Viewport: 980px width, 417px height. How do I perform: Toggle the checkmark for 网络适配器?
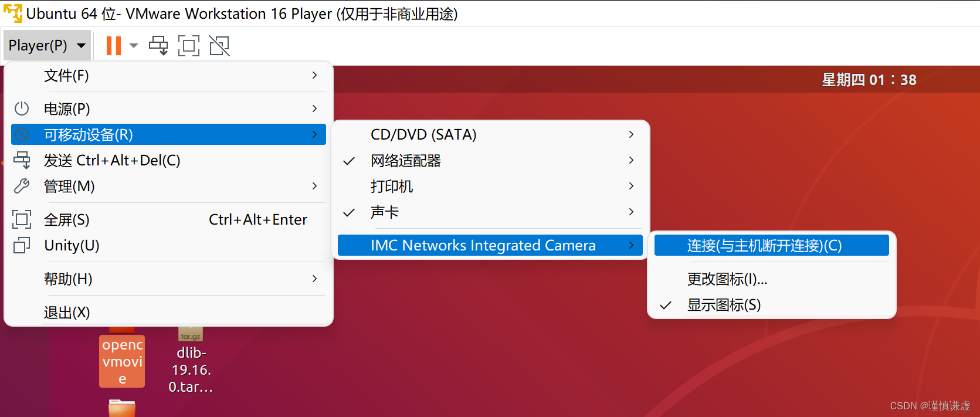(349, 161)
